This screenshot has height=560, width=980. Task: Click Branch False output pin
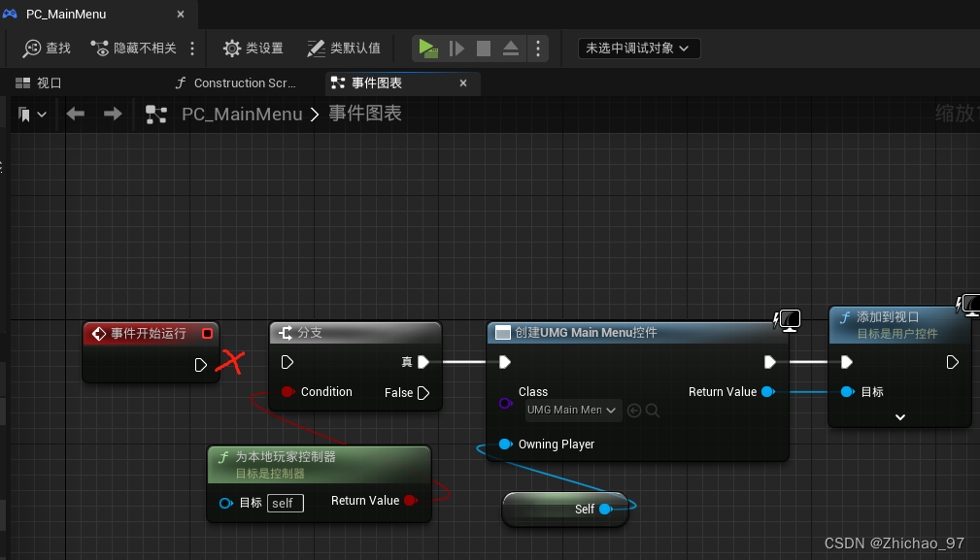tap(423, 393)
